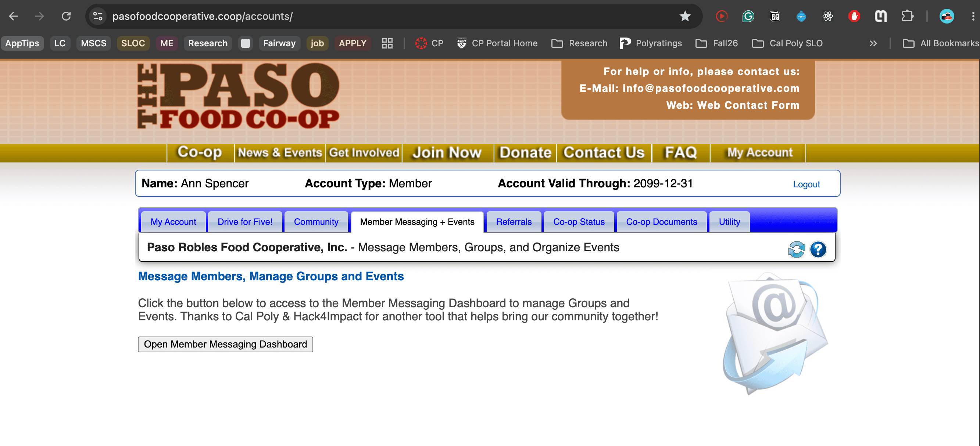Open the Extensions puzzle piece menu
The width and height of the screenshot is (980, 446).
(907, 17)
